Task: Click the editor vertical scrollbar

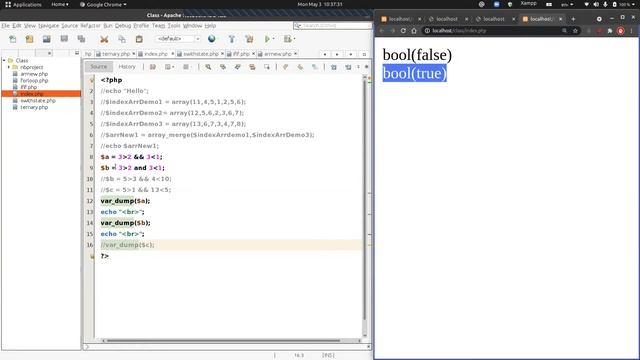Action: pos(364,200)
